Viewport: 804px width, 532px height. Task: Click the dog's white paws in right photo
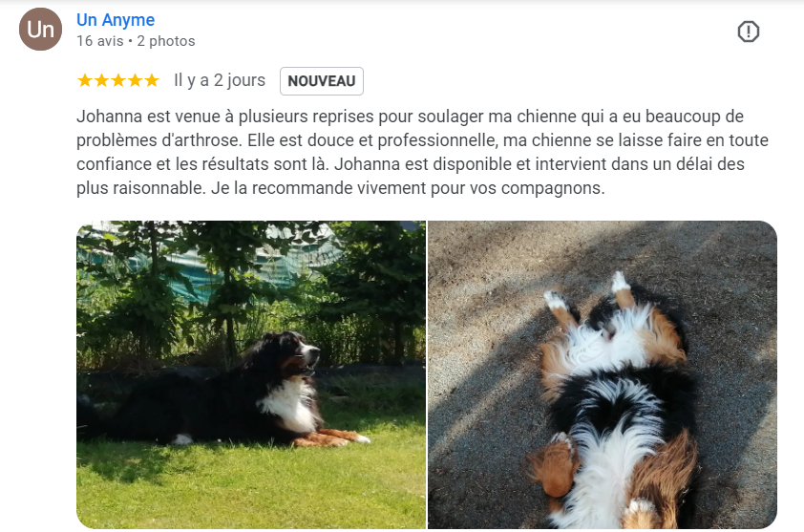click(587, 292)
